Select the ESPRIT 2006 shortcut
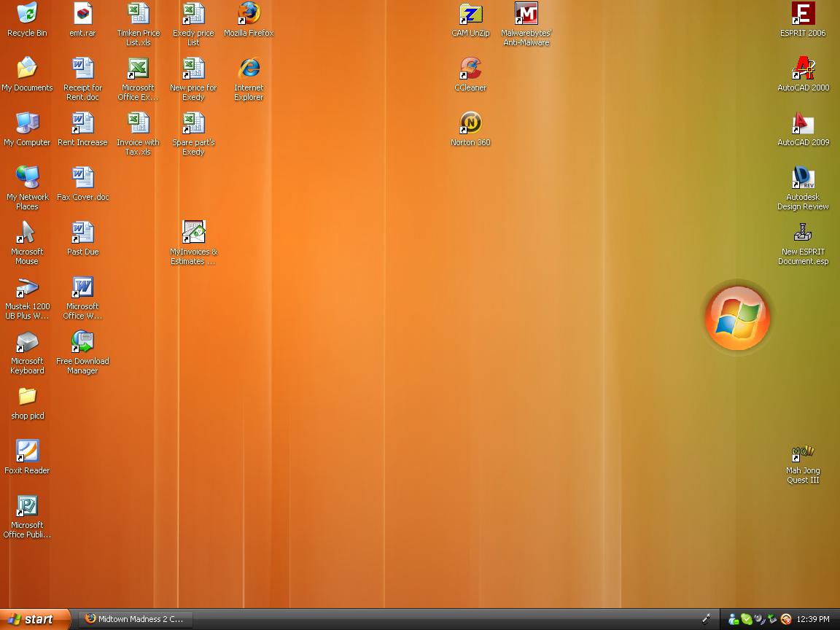Screen dimensions: 840x630 coord(803,14)
